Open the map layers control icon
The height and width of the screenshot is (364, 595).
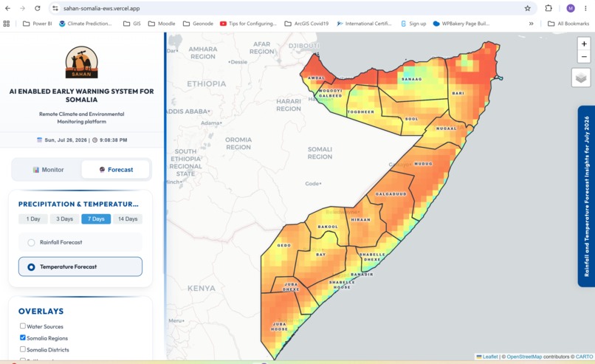point(581,78)
